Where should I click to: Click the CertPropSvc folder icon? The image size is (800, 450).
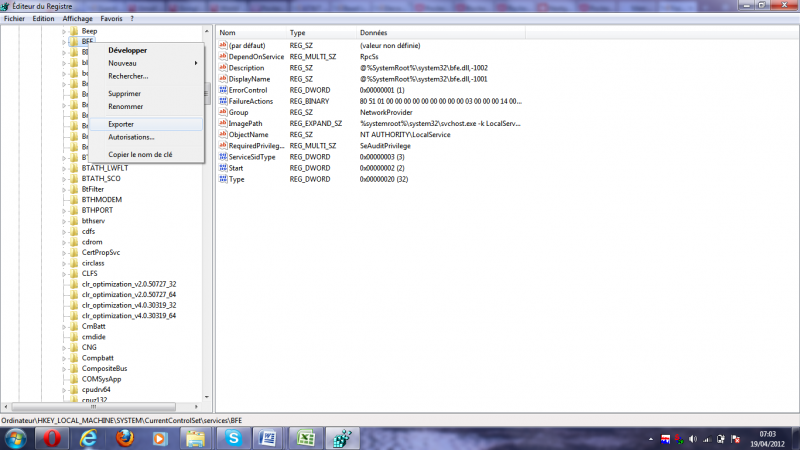click(x=74, y=253)
